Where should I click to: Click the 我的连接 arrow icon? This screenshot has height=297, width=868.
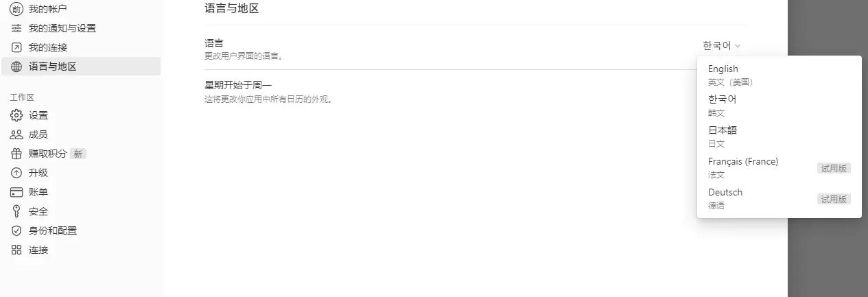(x=16, y=47)
